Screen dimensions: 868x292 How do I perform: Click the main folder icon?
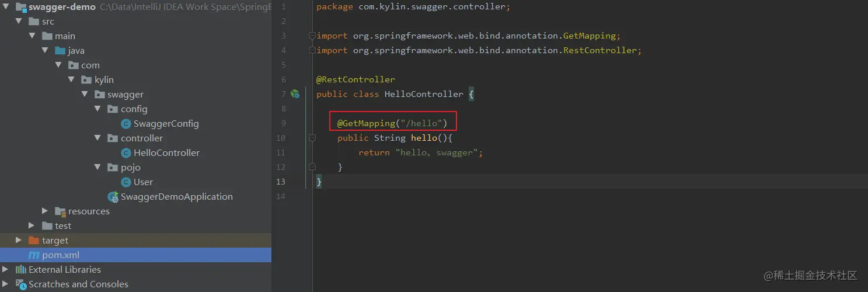click(47, 36)
